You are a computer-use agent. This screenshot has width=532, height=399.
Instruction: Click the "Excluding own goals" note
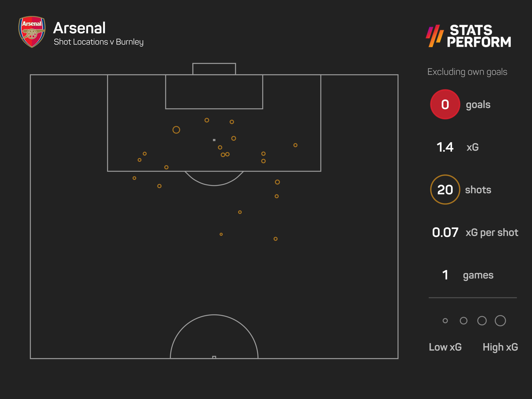coord(467,72)
